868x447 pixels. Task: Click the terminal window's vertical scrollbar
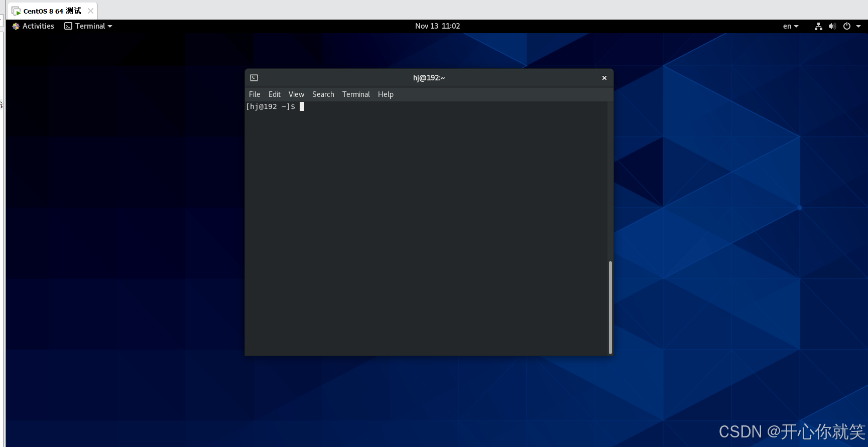(610, 306)
